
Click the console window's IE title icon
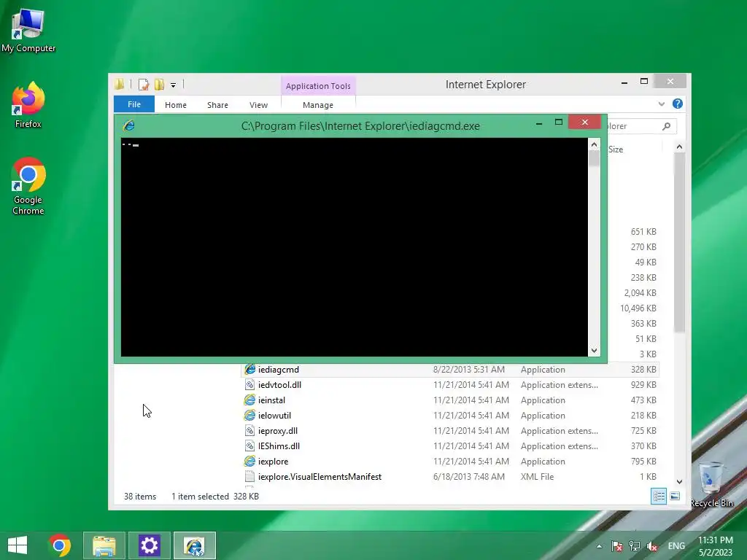point(128,125)
